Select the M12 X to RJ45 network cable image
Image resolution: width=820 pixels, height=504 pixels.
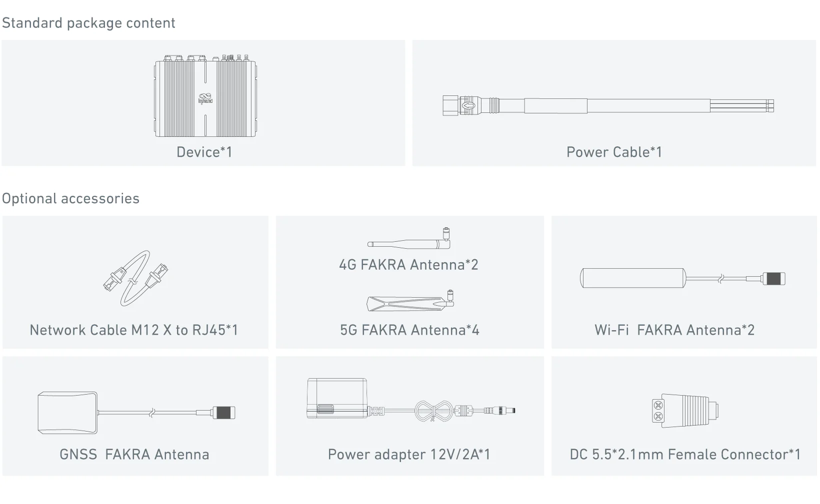pyautogui.click(x=135, y=278)
